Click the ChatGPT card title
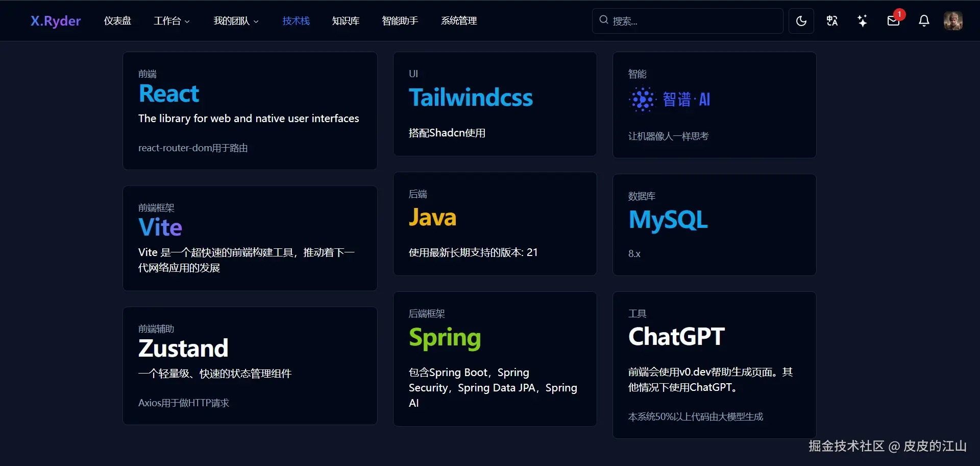The height and width of the screenshot is (466, 980). tap(676, 337)
